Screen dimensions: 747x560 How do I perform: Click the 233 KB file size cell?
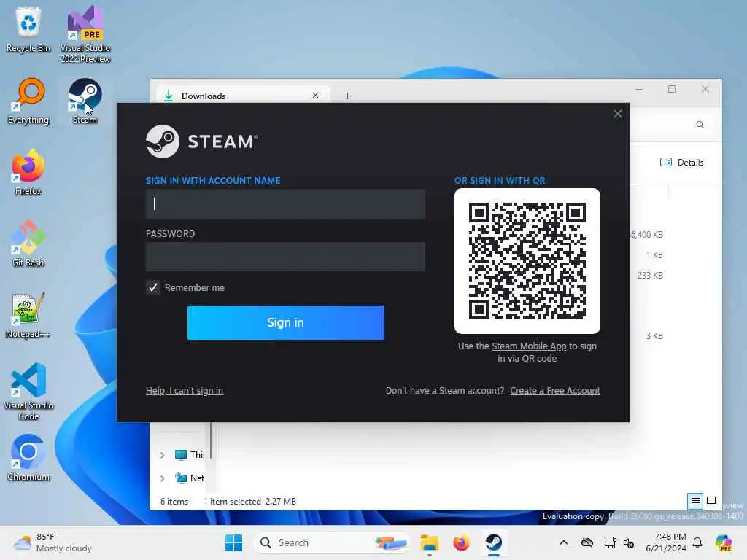[650, 275]
